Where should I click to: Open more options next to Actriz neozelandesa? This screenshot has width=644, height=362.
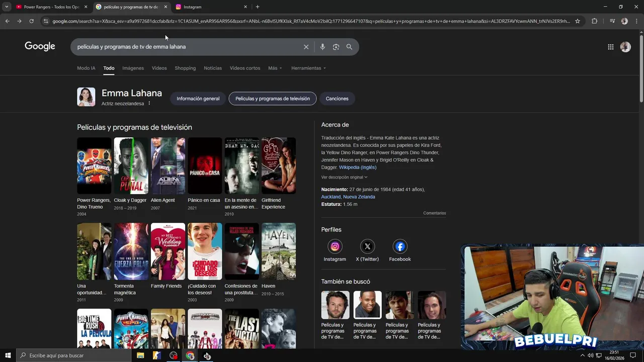[149, 104]
